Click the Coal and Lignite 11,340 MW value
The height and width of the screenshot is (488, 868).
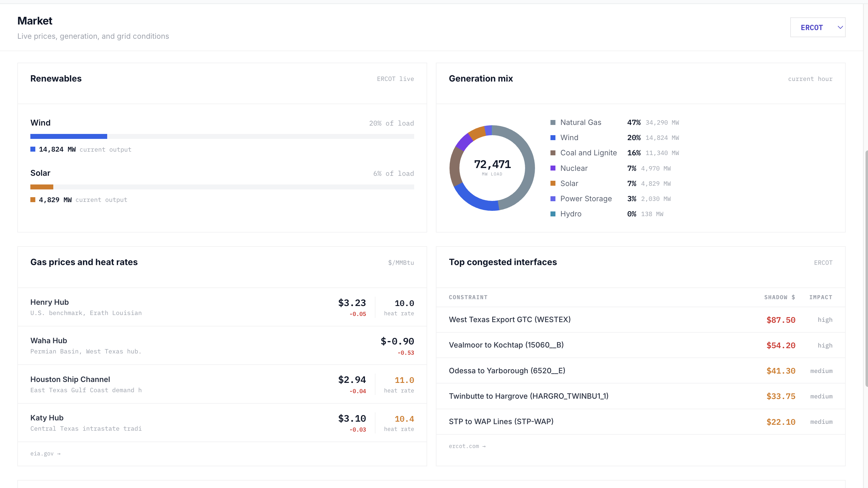662,153
